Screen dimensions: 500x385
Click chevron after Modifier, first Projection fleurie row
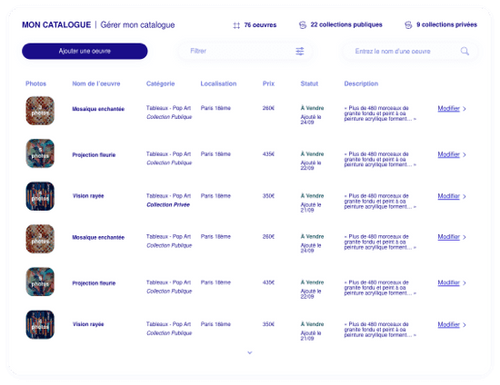(464, 155)
